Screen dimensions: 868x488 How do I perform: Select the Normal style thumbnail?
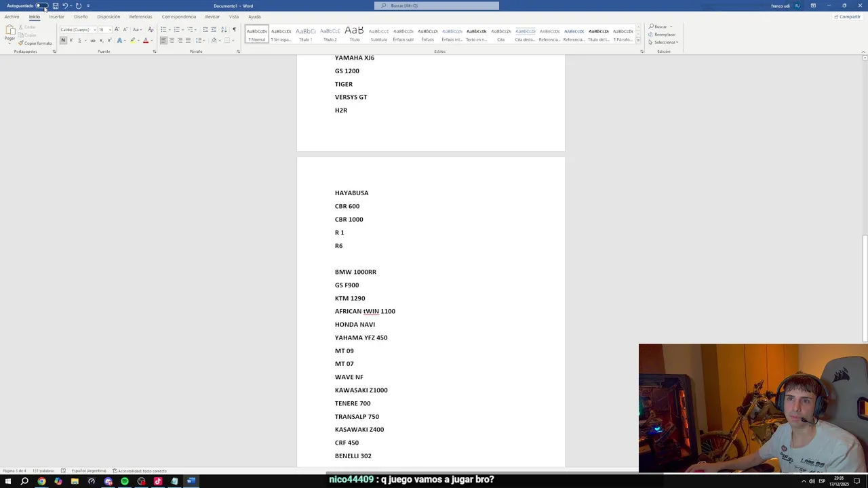256,34
